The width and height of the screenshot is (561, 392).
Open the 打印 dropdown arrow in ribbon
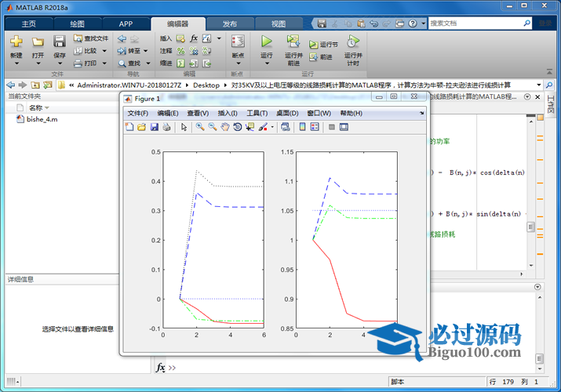click(104, 64)
